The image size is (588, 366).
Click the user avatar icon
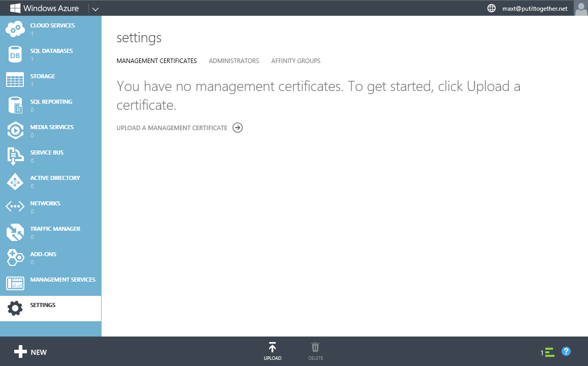[x=581, y=8]
